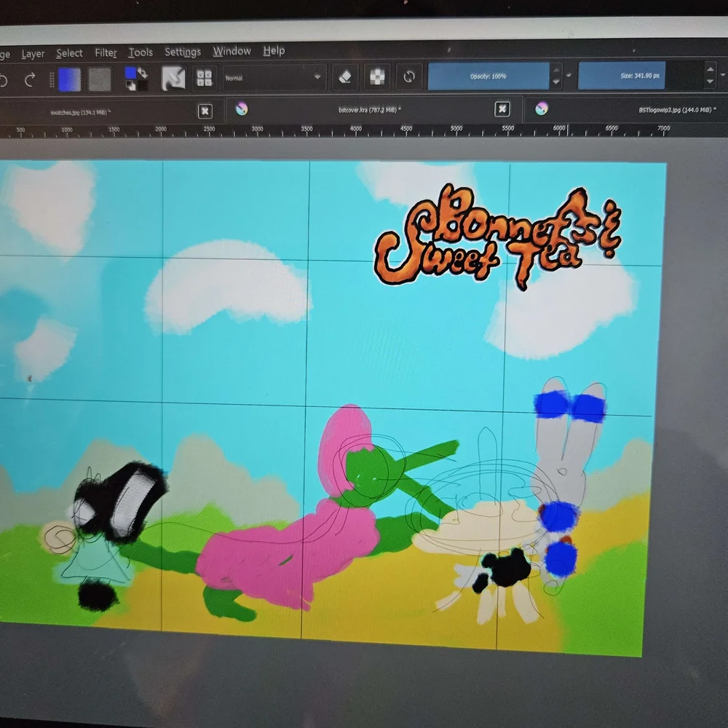Open the Help menu
728x728 pixels.
pos(274,51)
